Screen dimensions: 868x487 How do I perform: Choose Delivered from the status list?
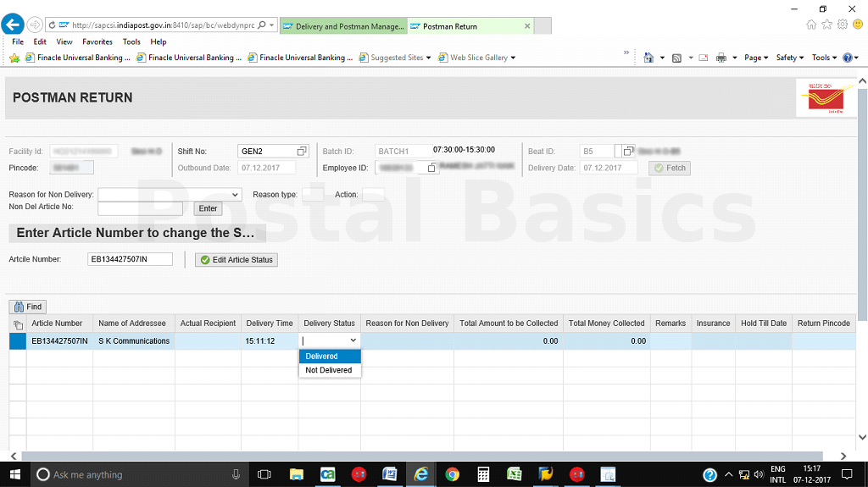[330, 357]
